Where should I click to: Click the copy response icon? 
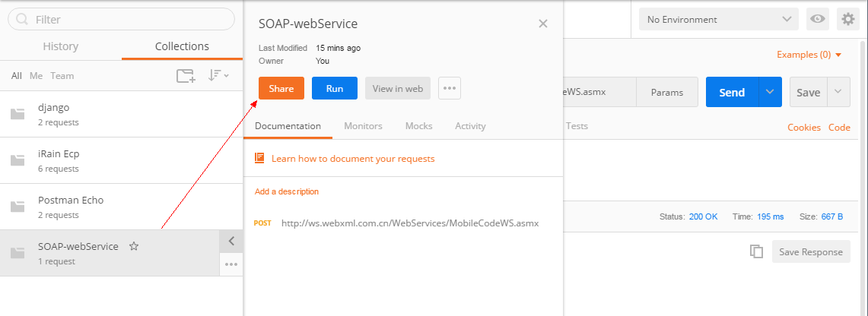[756, 251]
